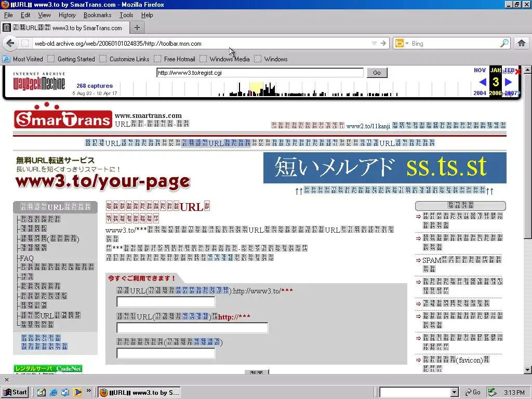Click the destination URL http:// input field
532x399 pixels.
click(x=192, y=327)
